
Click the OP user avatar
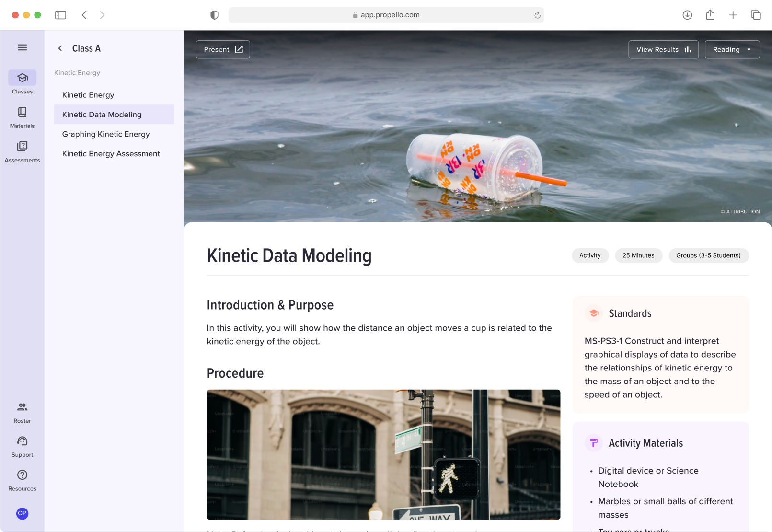(x=22, y=513)
